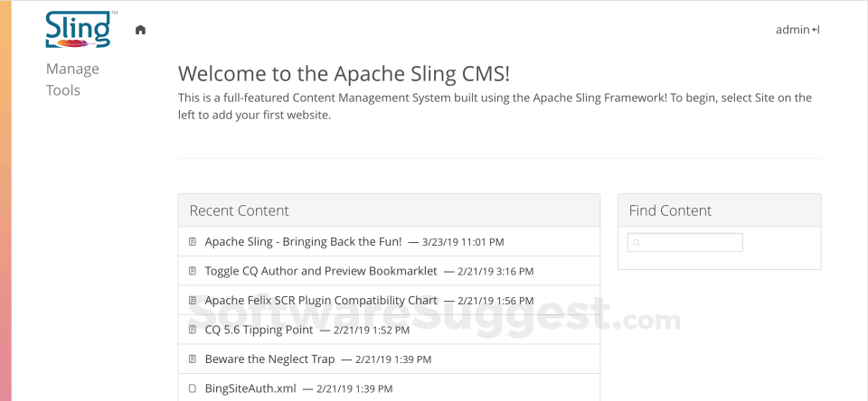Click page icon beside Toggle CQ Author
Image resolution: width=868 pixels, height=401 pixels.
click(x=192, y=271)
